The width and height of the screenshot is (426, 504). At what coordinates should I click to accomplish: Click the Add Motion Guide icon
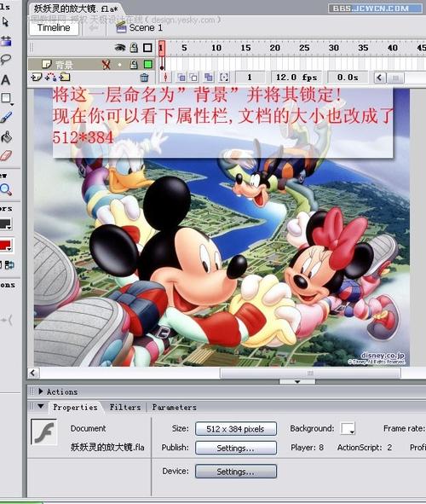coord(50,77)
